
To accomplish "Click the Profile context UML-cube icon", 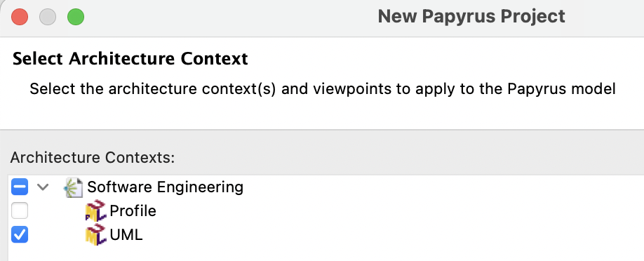I will point(95,210).
